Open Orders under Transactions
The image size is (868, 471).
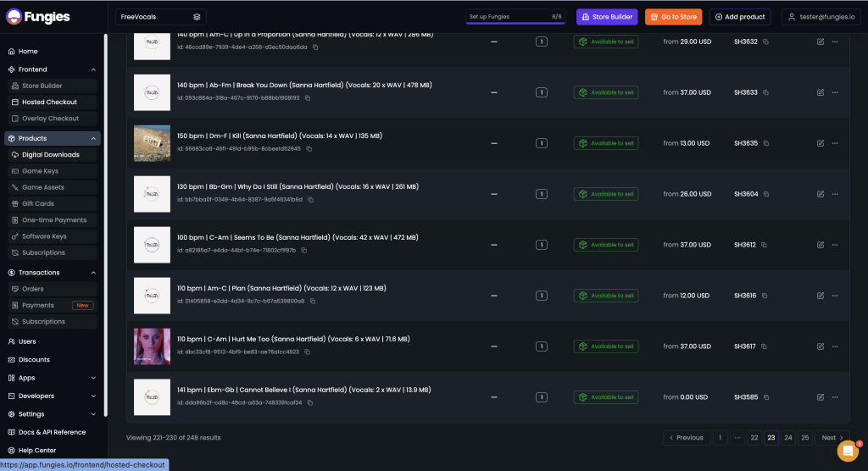click(x=52, y=289)
